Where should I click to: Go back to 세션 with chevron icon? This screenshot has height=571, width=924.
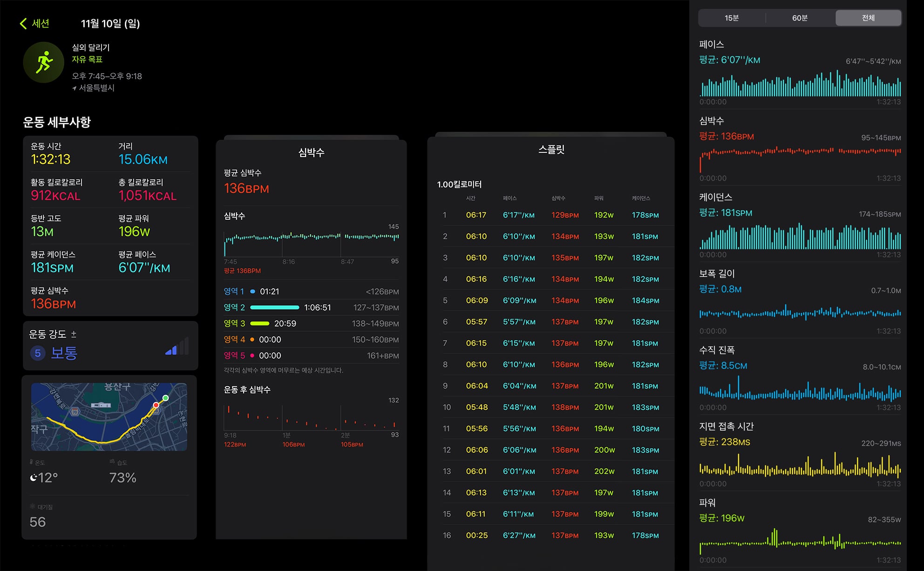pos(23,23)
